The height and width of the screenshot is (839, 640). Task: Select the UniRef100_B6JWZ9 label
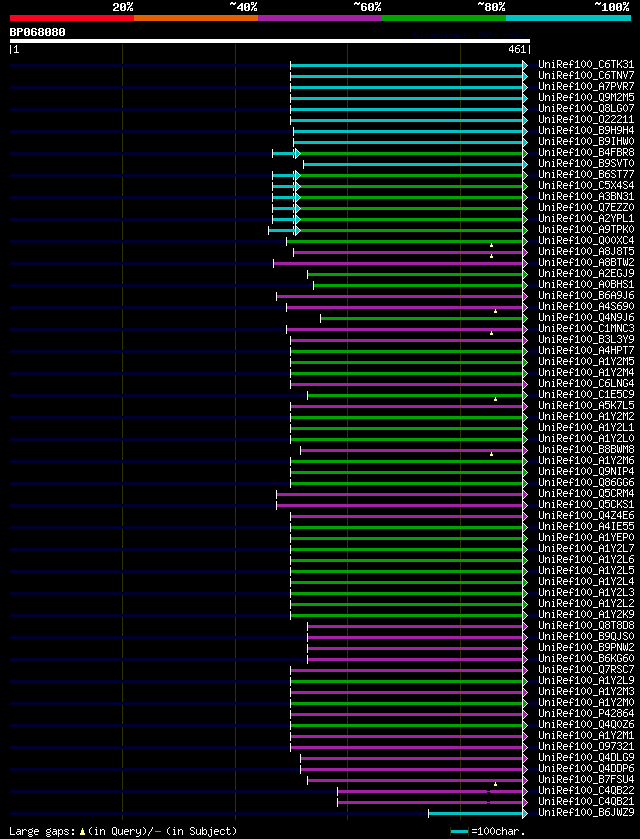click(x=586, y=812)
